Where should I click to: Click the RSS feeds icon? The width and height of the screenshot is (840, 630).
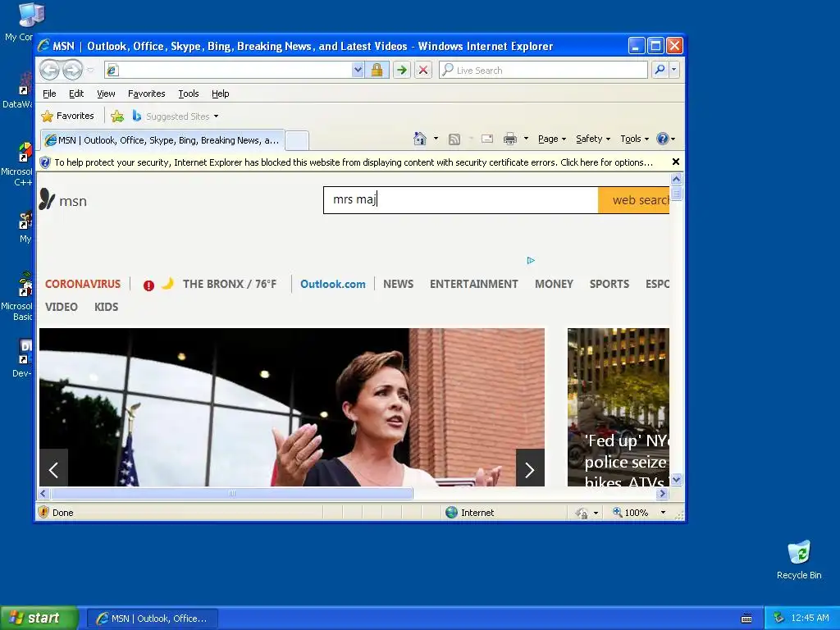tap(454, 139)
